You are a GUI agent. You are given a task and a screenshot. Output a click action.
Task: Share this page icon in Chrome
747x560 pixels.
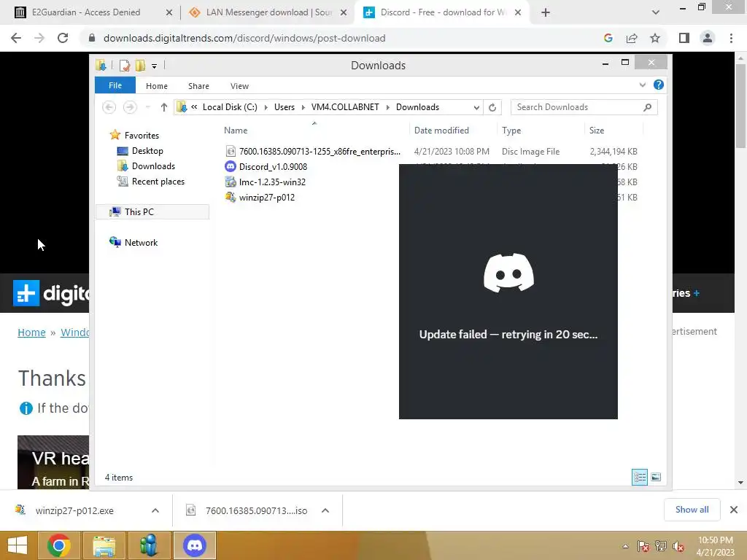click(632, 38)
